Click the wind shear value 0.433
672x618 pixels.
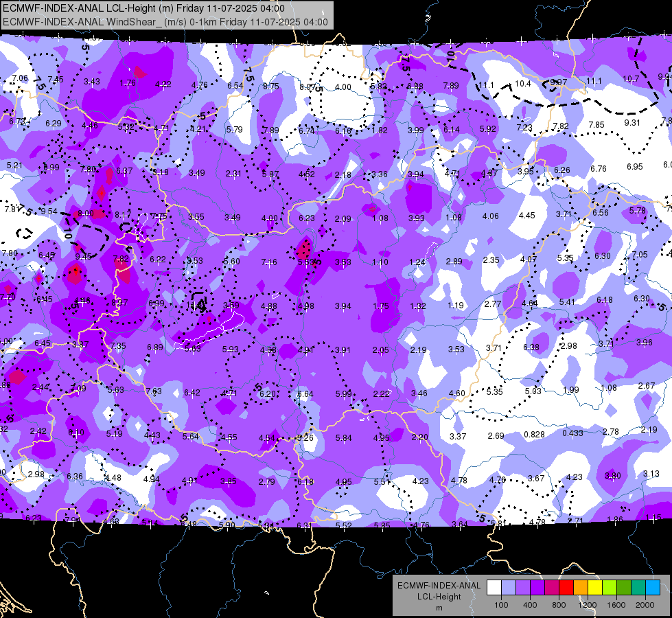572,433
